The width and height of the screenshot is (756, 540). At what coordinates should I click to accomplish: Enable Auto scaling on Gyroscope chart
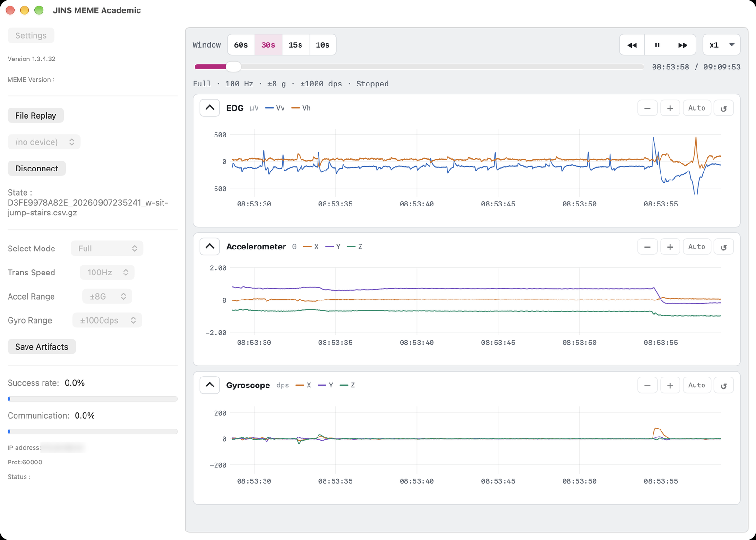tap(697, 386)
